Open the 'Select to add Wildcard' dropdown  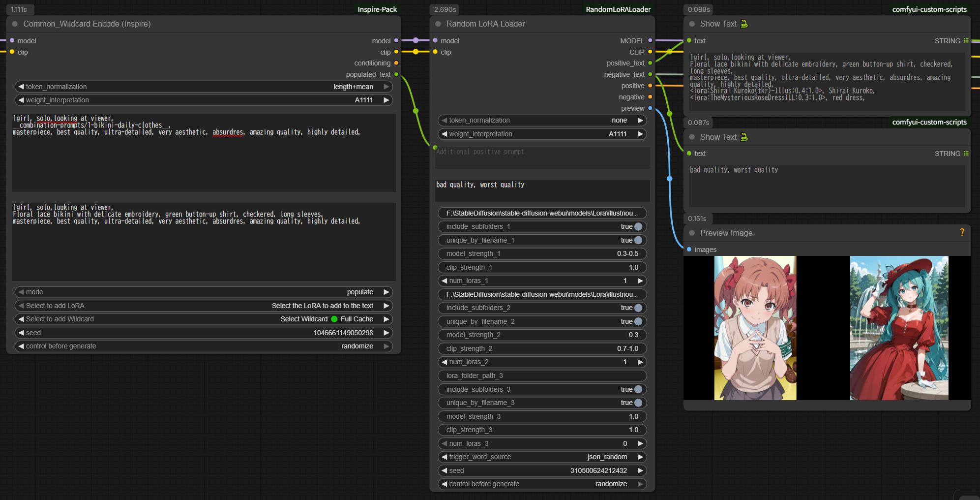(x=204, y=319)
